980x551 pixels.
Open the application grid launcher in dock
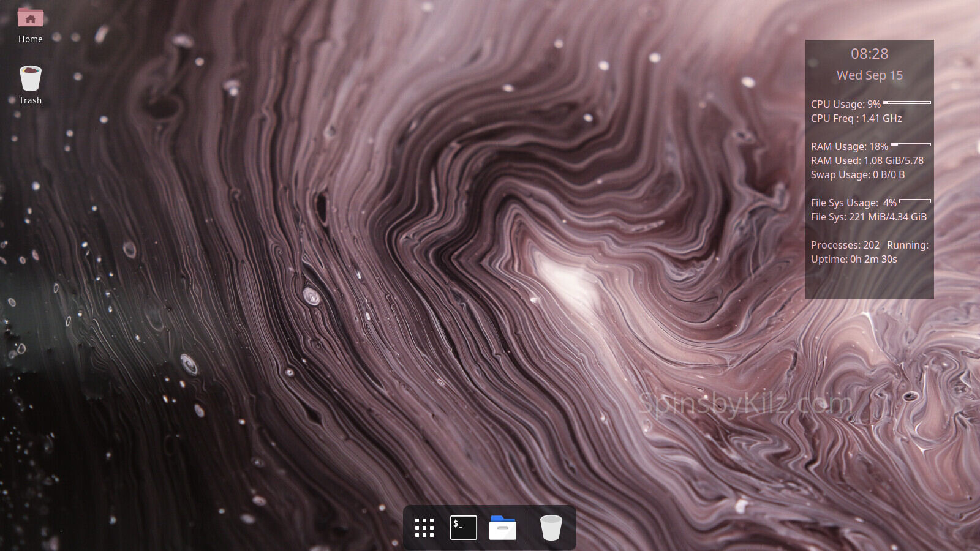click(424, 528)
